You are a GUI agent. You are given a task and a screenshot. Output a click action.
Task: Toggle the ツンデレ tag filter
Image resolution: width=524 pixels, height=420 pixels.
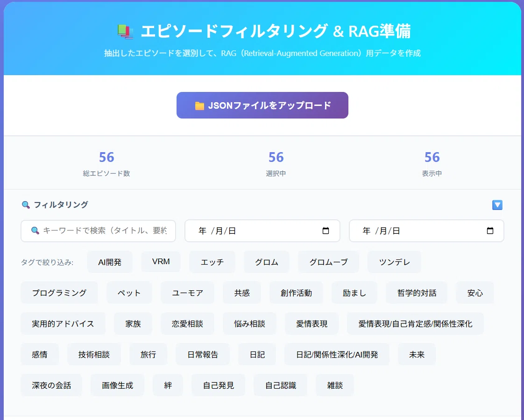394,262
